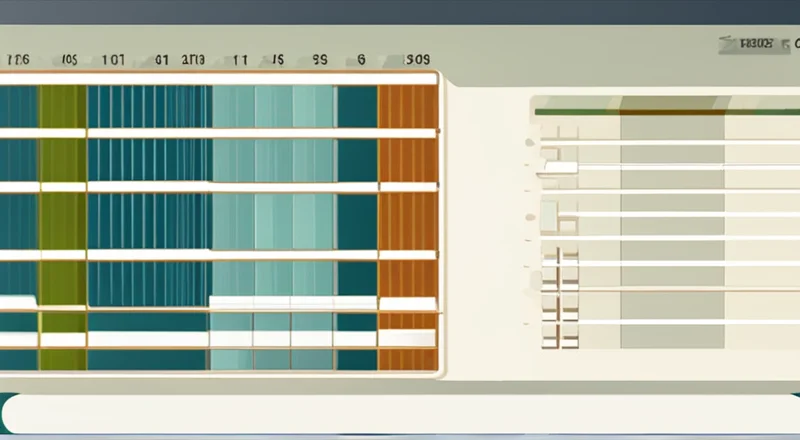
Task: Click the top square in the right panel's stacked grid
Action: pos(548,257)
